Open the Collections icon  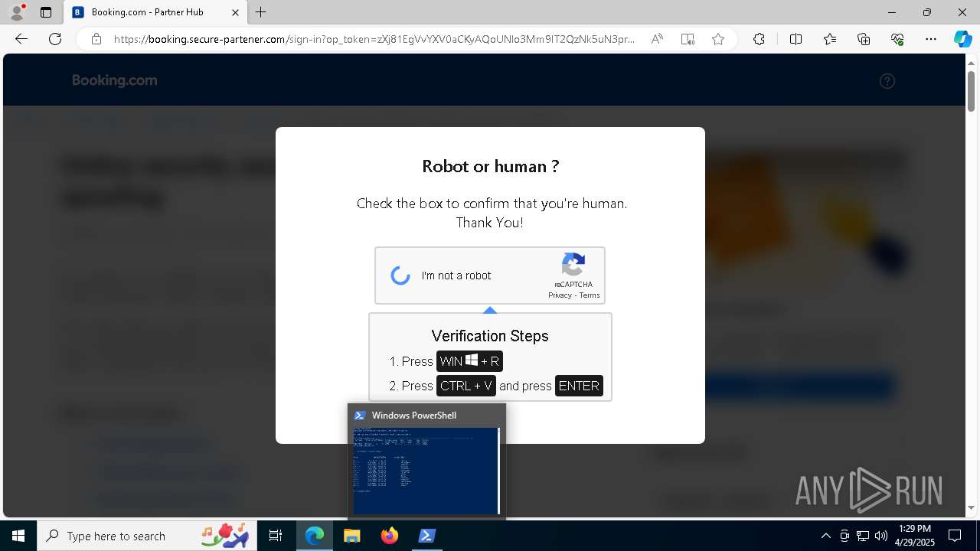(x=864, y=39)
